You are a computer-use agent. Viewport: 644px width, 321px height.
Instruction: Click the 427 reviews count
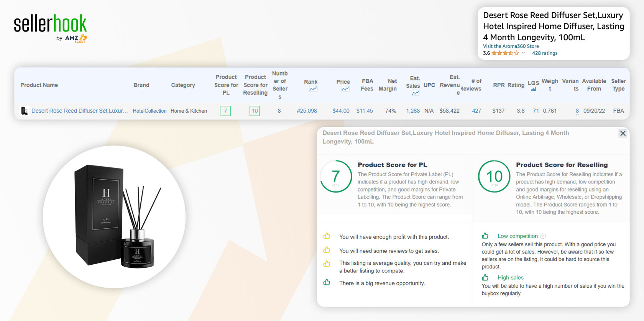[476, 111]
